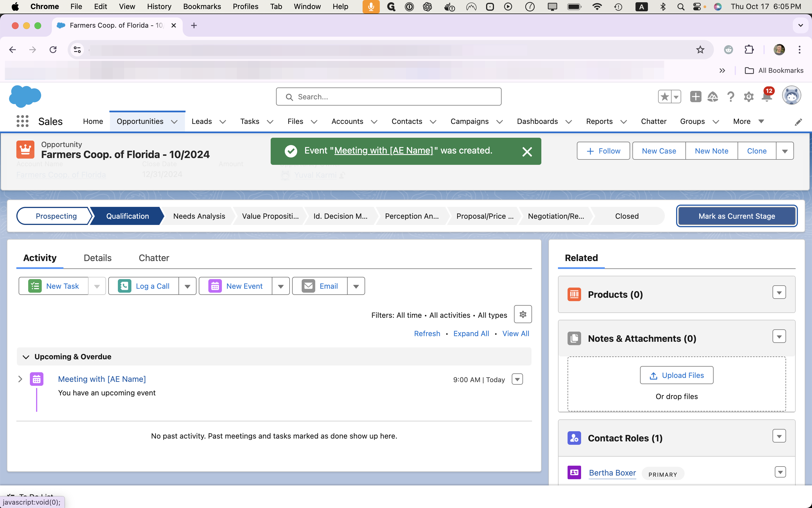
Task: Focus the Salesforce search field
Action: (x=389, y=97)
